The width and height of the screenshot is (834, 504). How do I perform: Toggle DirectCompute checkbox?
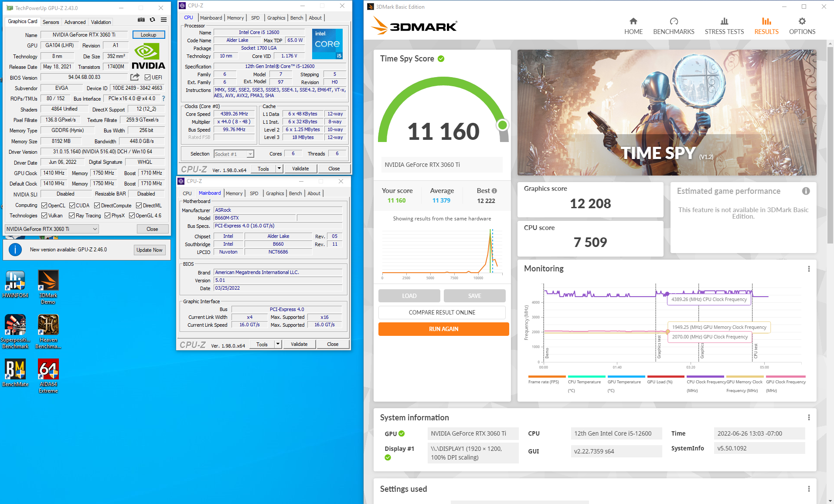coord(97,205)
